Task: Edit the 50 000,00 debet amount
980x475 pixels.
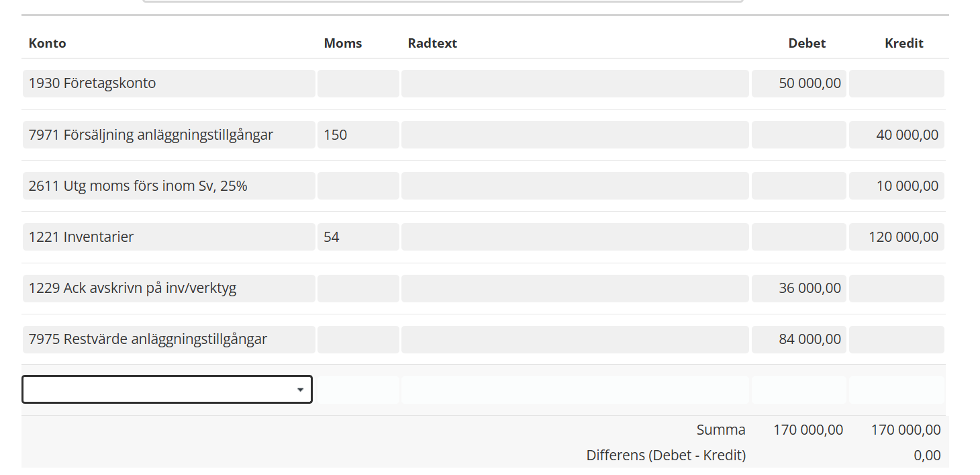Action: 799,83
